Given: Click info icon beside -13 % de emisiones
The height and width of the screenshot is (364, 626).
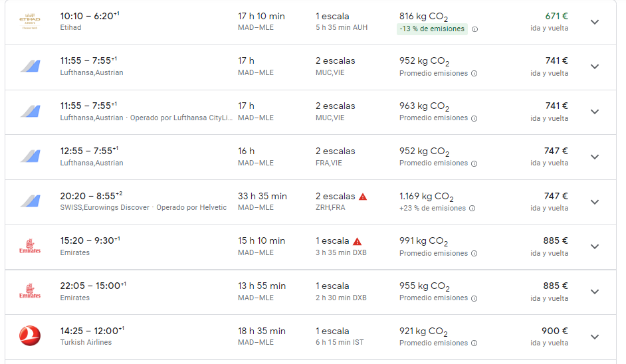Looking at the screenshot, I should 474,29.
